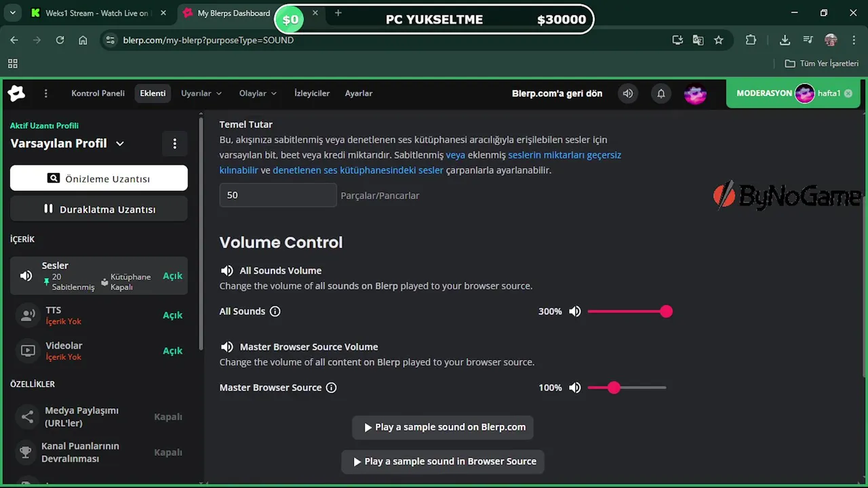Play a sample sound in Browser Source
This screenshot has width=868, height=488.
443,462
